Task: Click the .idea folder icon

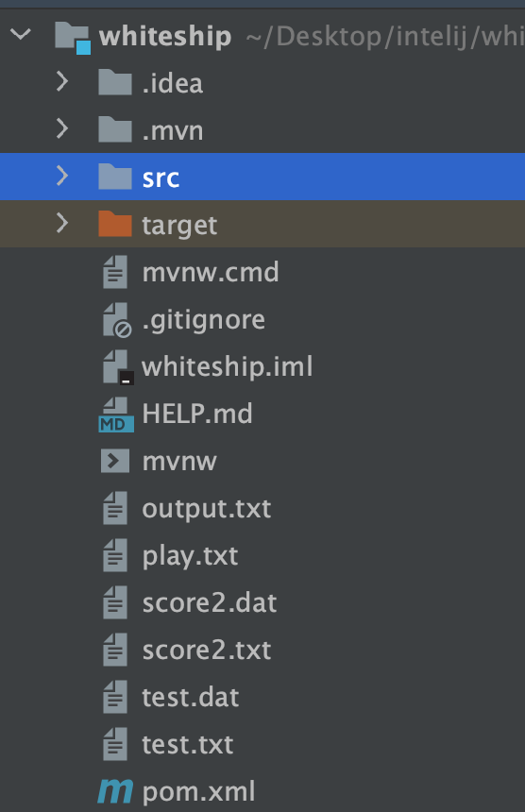Action: (x=115, y=82)
